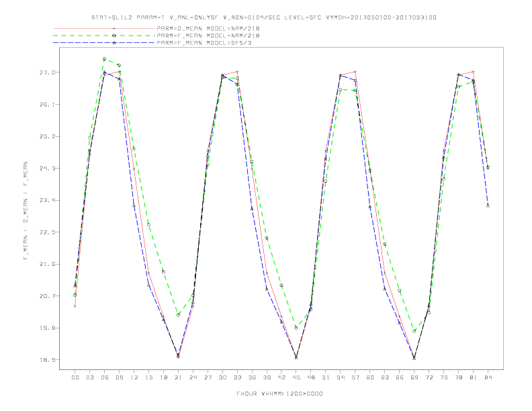Click y-axis tick label '27.0'
The height and width of the screenshot is (411, 532).
tap(47, 73)
